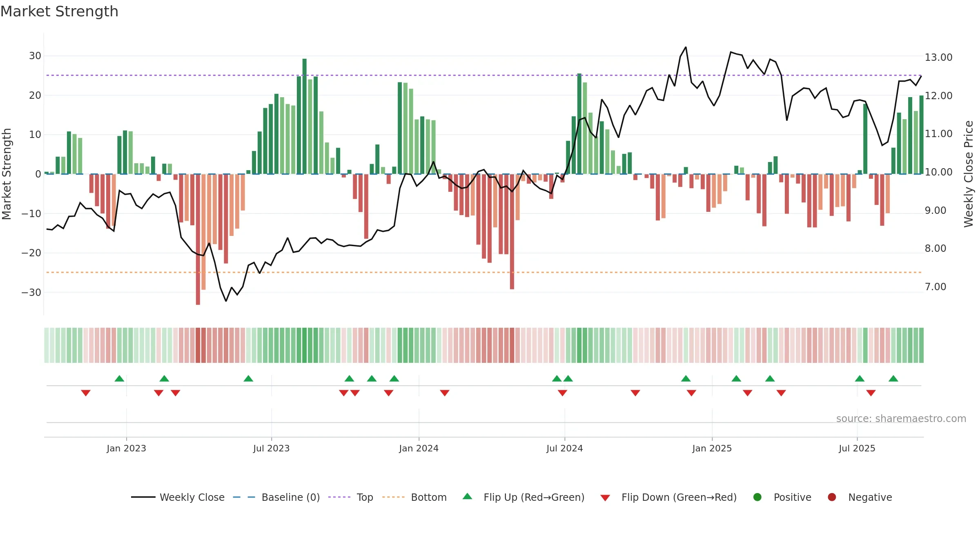Click the green Positive circle in legend

click(757, 497)
